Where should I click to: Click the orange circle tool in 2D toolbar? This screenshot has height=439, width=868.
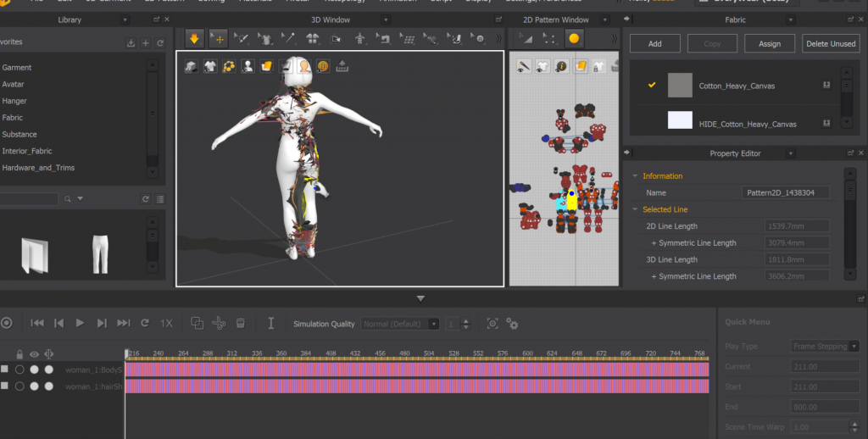point(574,38)
